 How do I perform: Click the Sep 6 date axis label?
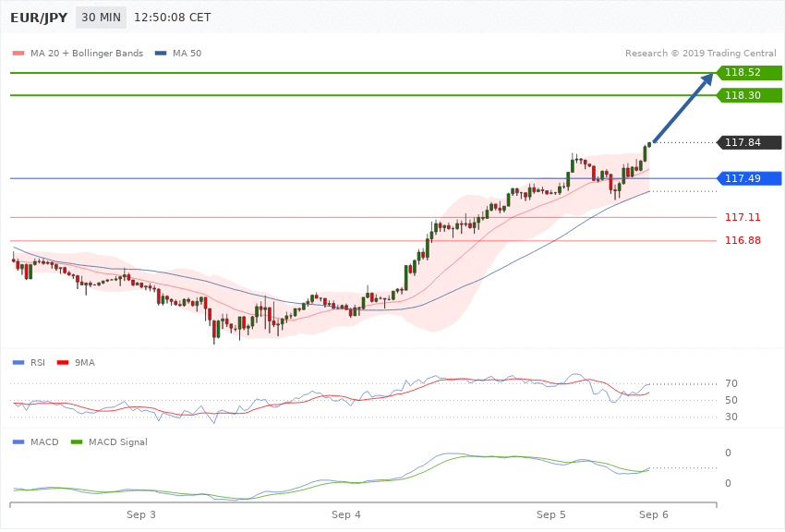(653, 514)
